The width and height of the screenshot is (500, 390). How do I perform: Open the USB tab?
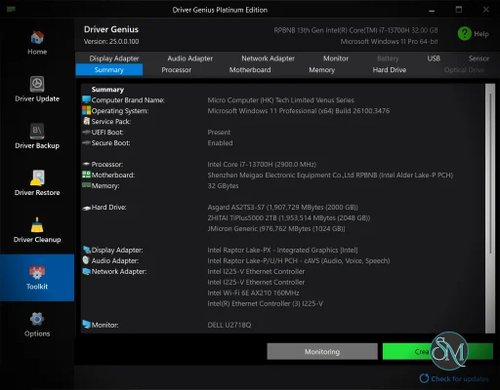coord(434,58)
